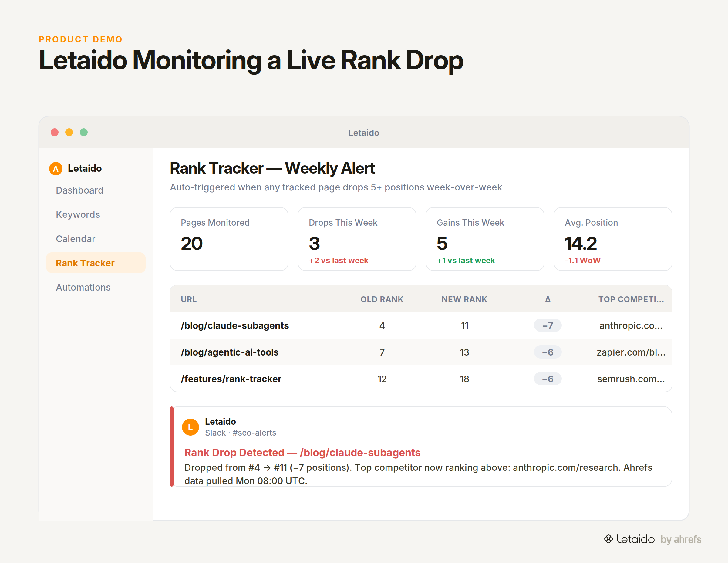This screenshot has width=728, height=563.
Task: Close the window with the red button
Action: click(x=55, y=132)
